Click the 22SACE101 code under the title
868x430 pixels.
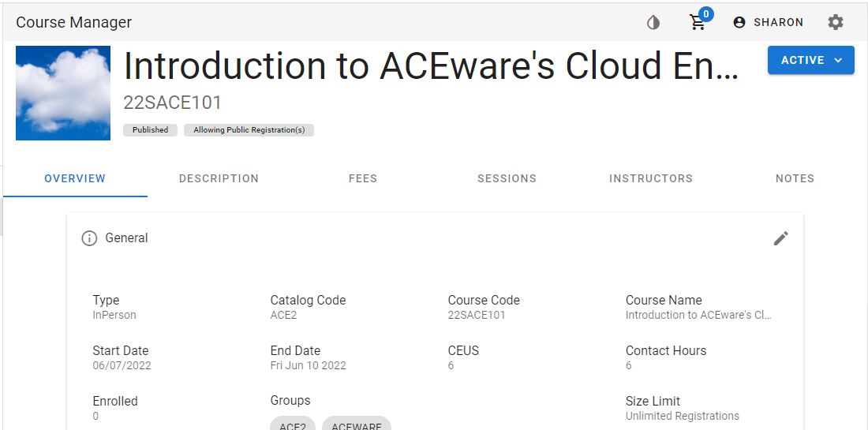172,103
